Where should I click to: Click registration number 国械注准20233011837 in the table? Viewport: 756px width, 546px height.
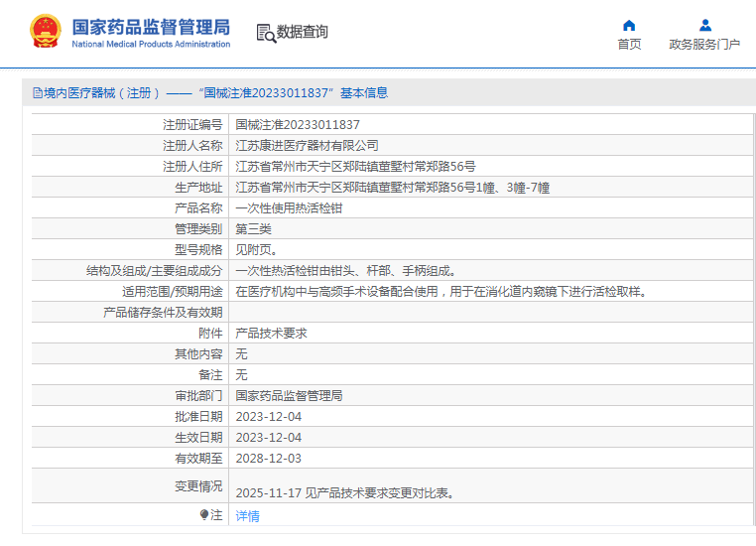click(x=298, y=125)
